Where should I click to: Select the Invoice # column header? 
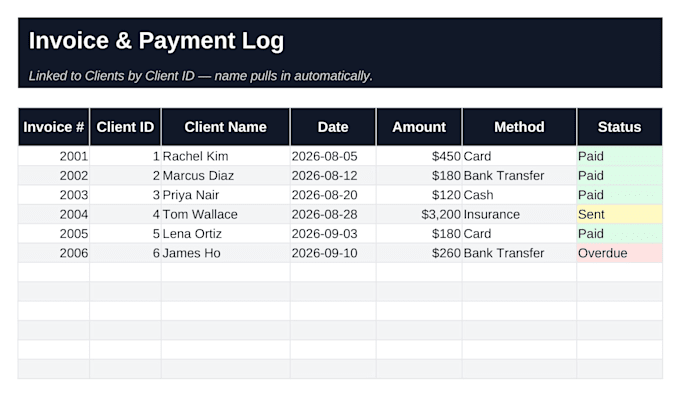pyautogui.click(x=54, y=127)
